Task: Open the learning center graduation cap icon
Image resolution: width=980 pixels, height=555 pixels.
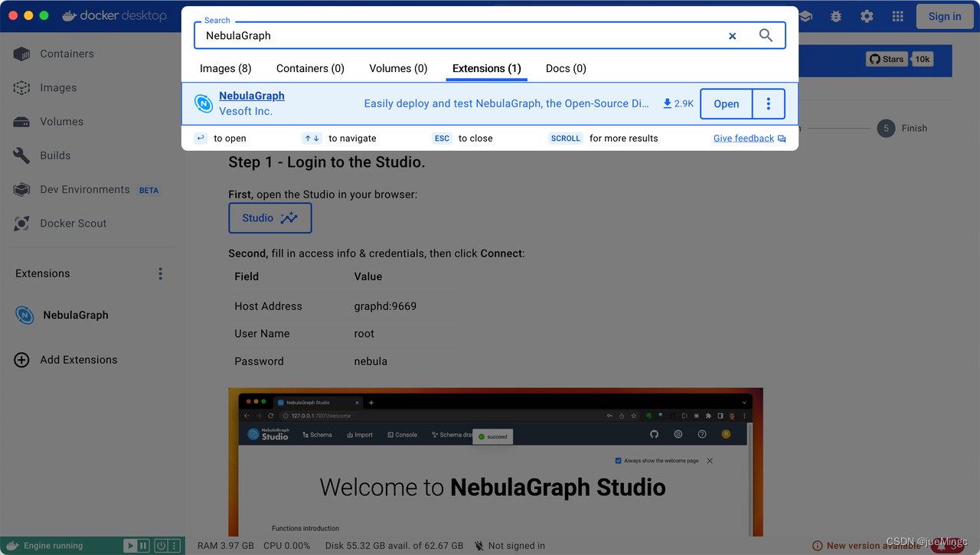Action: [805, 16]
